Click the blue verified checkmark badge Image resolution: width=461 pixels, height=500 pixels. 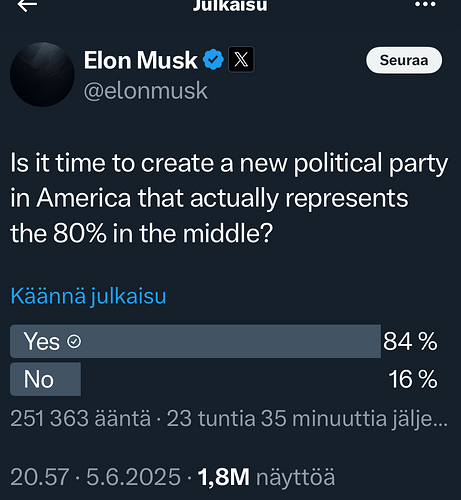click(213, 60)
